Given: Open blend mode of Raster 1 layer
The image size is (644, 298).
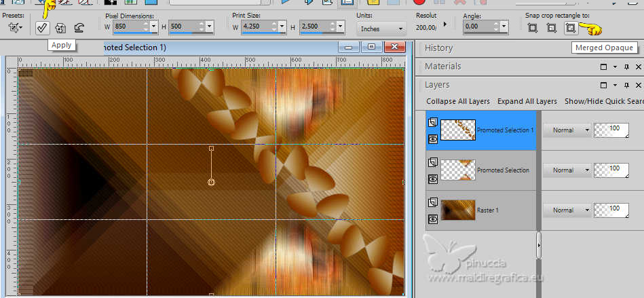Looking at the screenshot, I should (567, 210).
